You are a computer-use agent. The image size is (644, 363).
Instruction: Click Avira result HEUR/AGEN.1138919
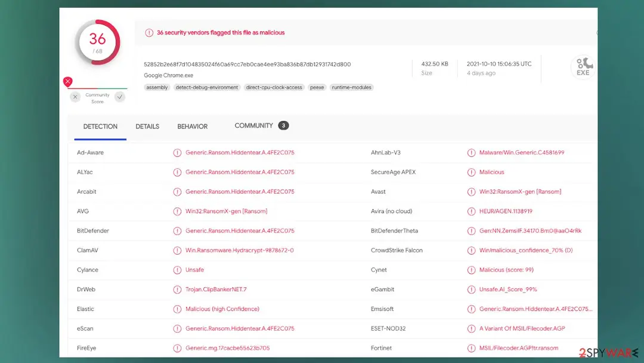pos(506,211)
